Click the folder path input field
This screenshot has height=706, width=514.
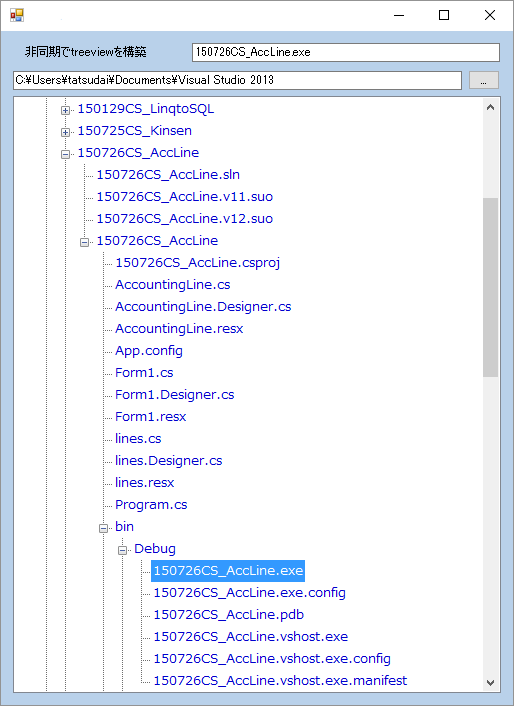pyautogui.click(x=237, y=80)
